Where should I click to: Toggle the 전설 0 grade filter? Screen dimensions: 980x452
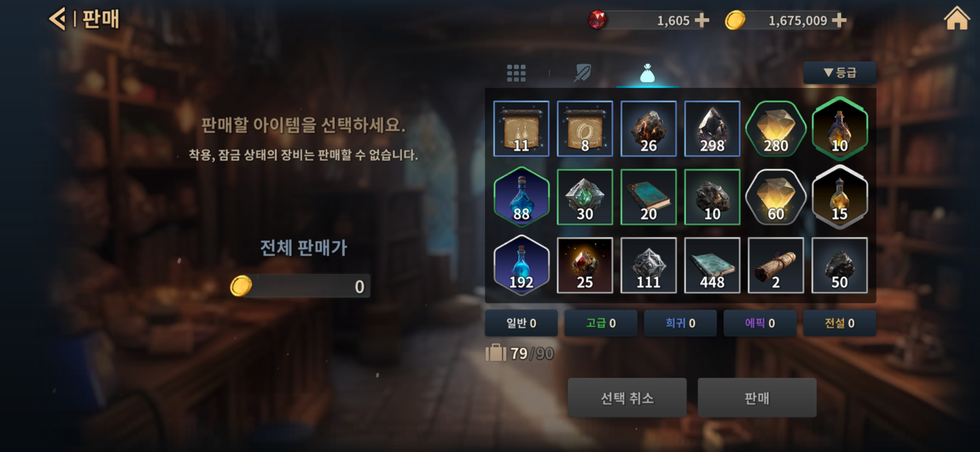click(840, 323)
